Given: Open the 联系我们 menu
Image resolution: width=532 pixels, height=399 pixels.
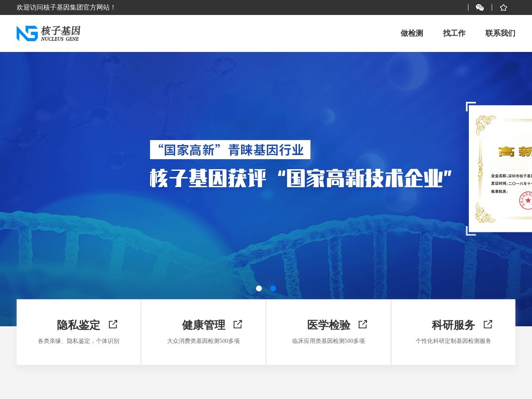Looking at the screenshot, I should [500, 33].
